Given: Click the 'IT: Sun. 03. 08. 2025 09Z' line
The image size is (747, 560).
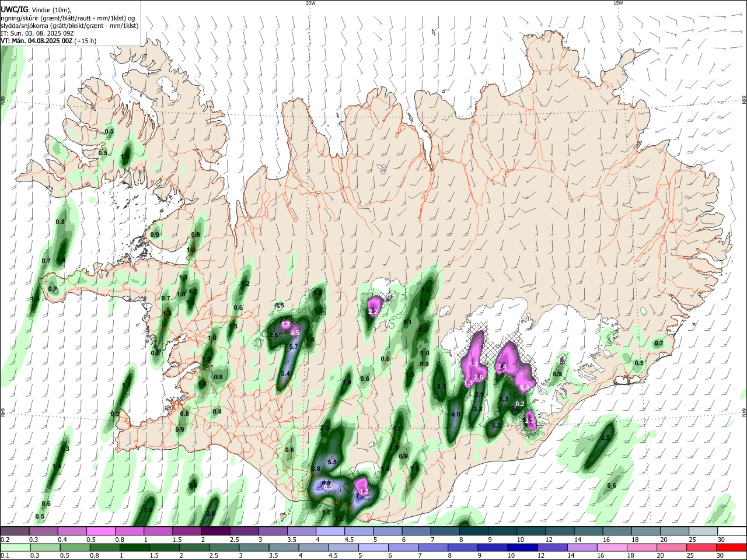Looking at the screenshot, I should click(x=37, y=33).
